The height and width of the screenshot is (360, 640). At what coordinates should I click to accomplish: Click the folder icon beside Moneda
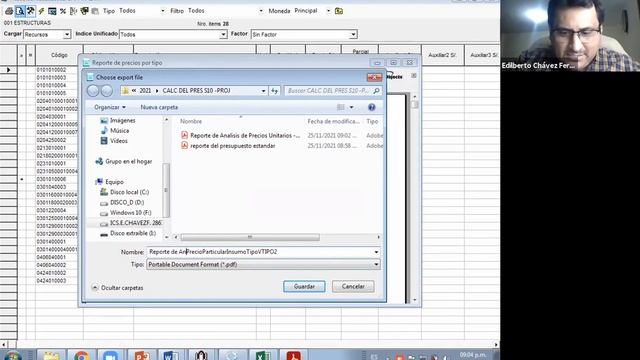(339, 11)
